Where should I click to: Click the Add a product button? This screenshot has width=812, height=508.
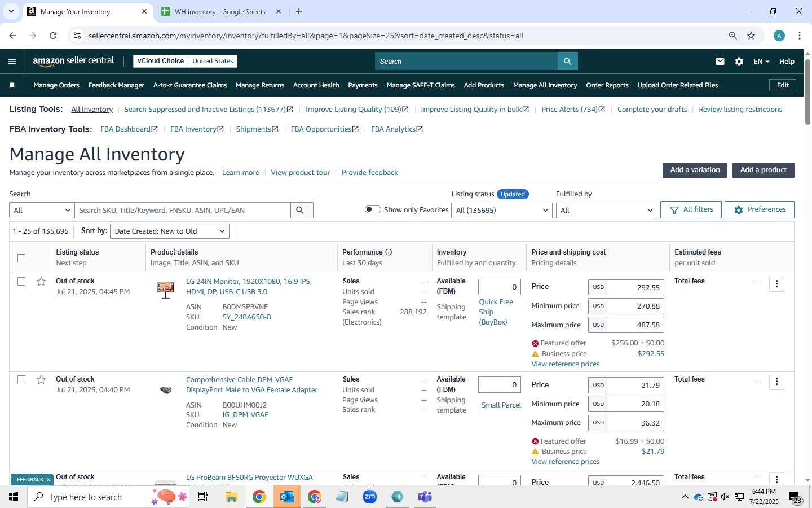[763, 170]
